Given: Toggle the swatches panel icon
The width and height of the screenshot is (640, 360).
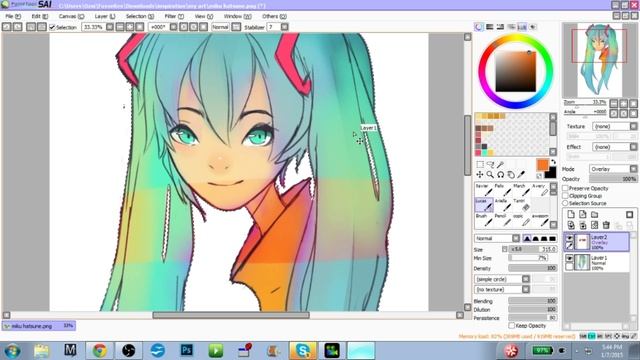Looking at the screenshot, I should click(522, 27).
